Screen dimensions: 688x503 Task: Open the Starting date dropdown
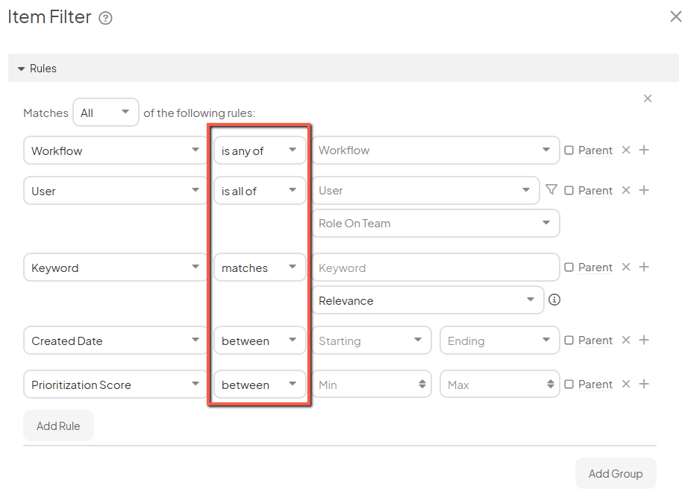click(371, 341)
